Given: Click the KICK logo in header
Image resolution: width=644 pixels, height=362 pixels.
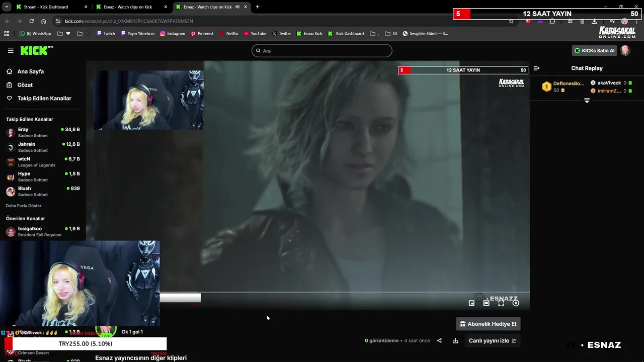Looking at the screenshot, I should click(36, 50).
